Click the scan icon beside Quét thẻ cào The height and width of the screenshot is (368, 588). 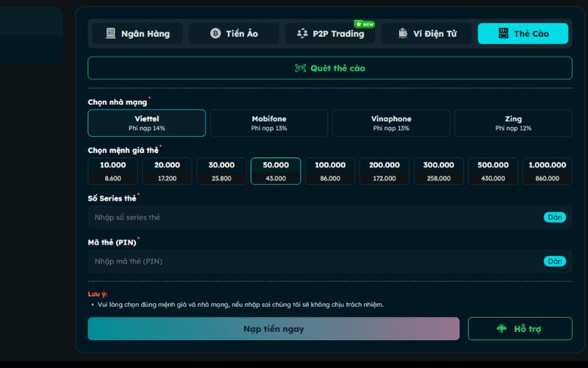[301, 68]
